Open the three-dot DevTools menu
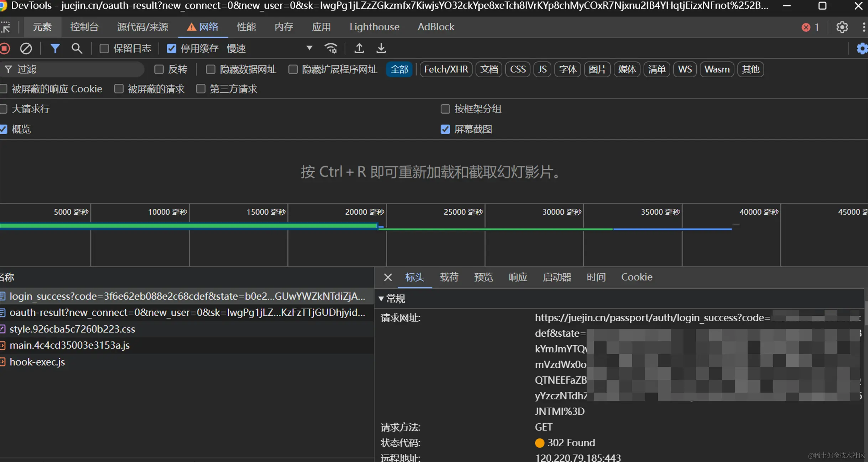Image resolution: width=868 pixels, height=462 pixels. pyautogui.click(x=864, y=27)
